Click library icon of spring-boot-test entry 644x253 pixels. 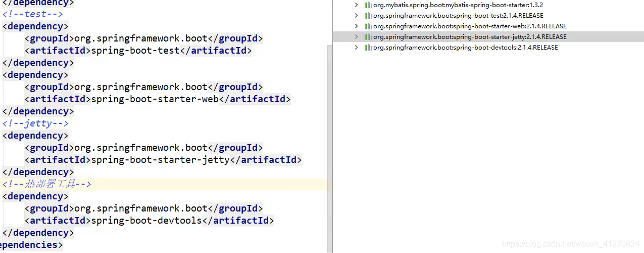pyautogui.click(x=368, y=16)
